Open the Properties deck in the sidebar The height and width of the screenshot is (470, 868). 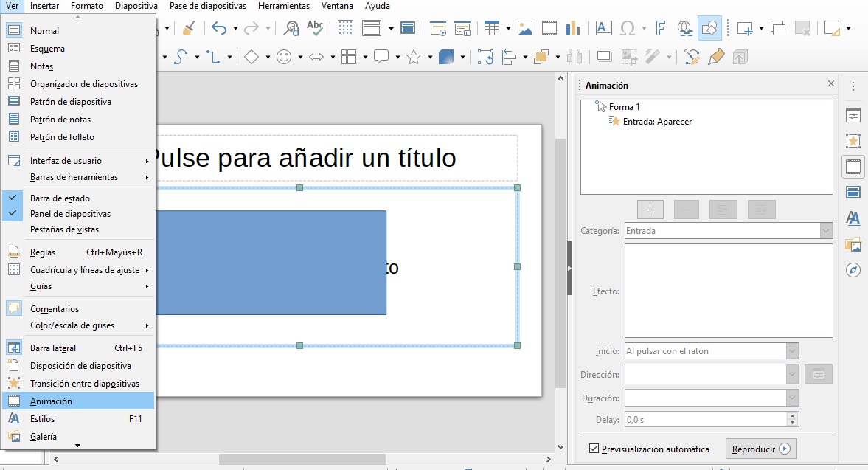pos(853,116)
